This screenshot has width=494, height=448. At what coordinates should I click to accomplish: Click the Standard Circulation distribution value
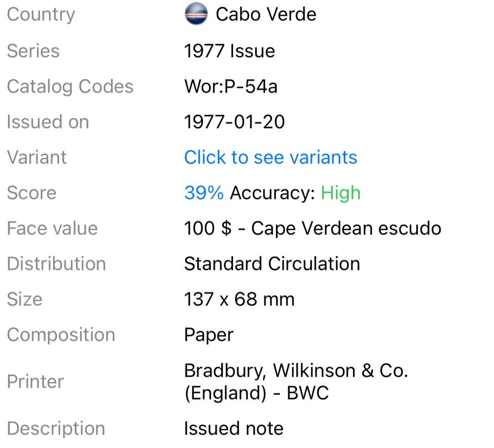pyautogui.click(x=272, y=264)
